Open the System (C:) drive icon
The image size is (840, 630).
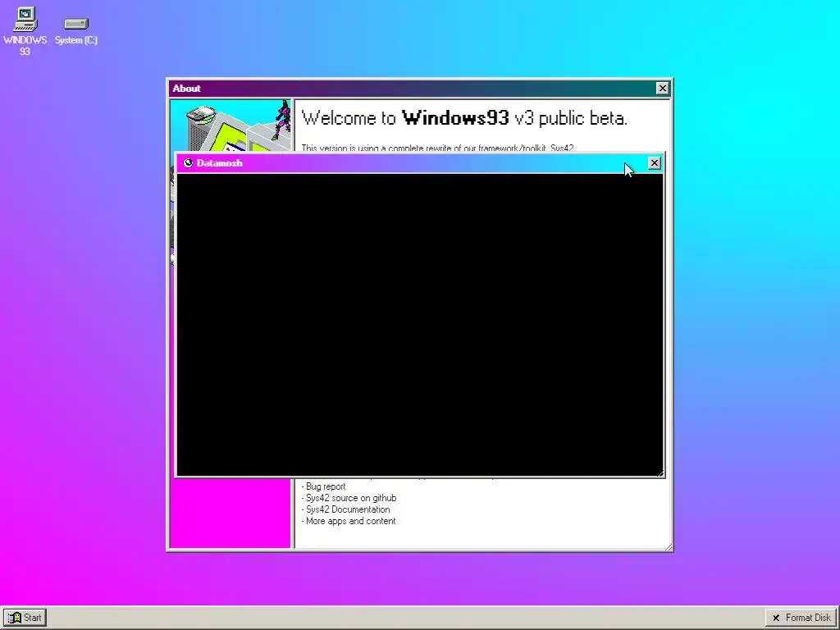[x=76, y=31]
